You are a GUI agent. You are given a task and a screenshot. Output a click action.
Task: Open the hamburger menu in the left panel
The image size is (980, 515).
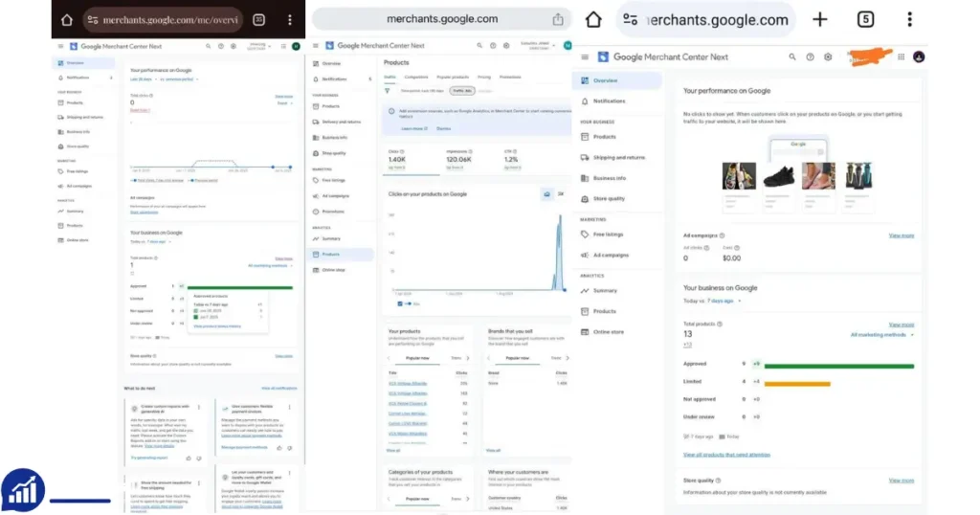pyautogui.click(x=60, y=46)
